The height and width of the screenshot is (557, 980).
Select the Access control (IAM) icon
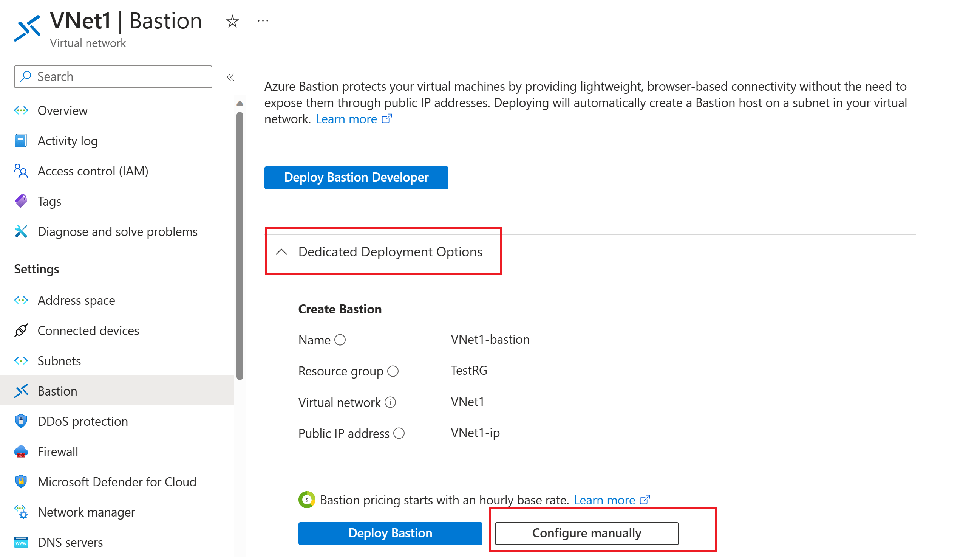coord(21,171)
